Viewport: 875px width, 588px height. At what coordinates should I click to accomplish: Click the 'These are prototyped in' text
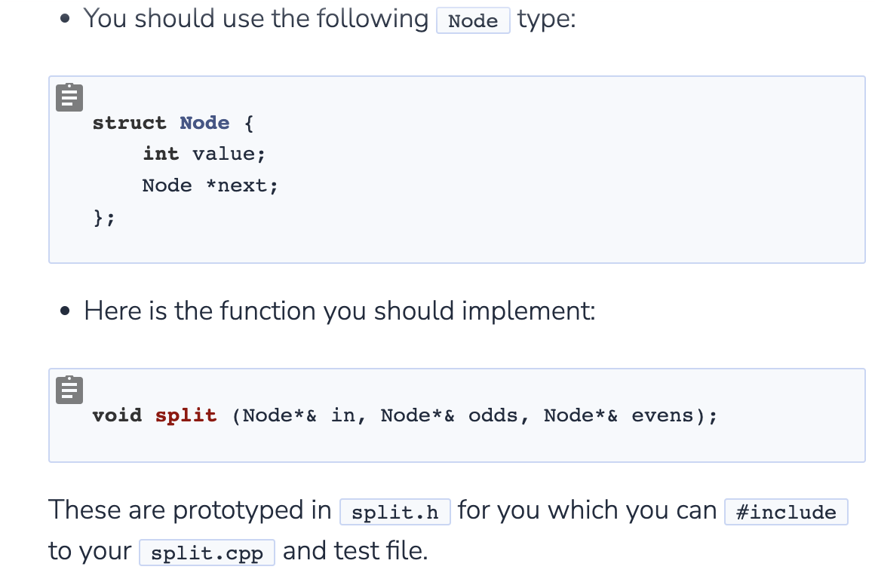189,510
